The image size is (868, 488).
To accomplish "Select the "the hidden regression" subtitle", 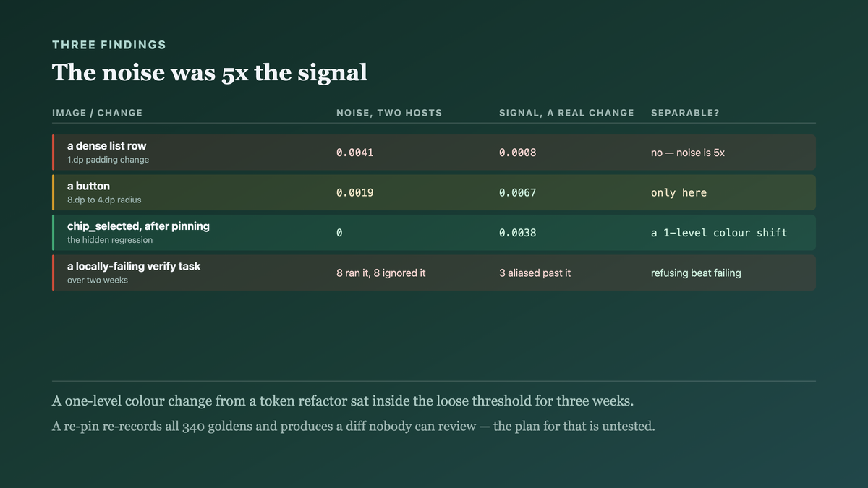I will pos(110,240).
